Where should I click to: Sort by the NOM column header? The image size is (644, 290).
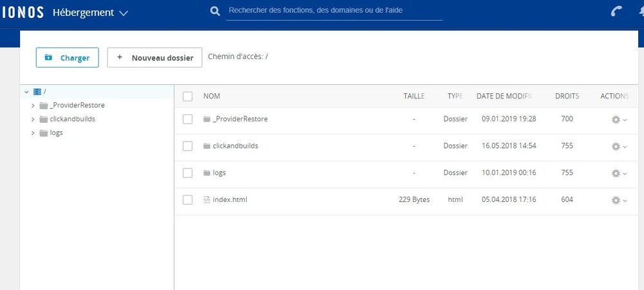(211, 96)
